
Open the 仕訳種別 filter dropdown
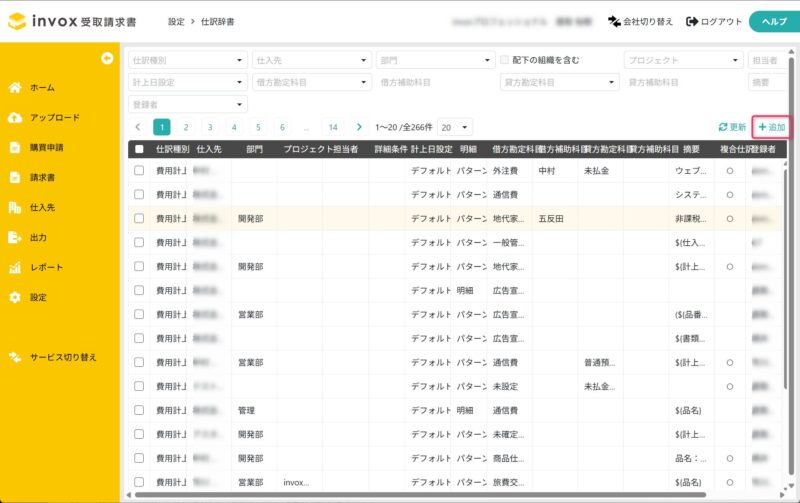[188, 60]
